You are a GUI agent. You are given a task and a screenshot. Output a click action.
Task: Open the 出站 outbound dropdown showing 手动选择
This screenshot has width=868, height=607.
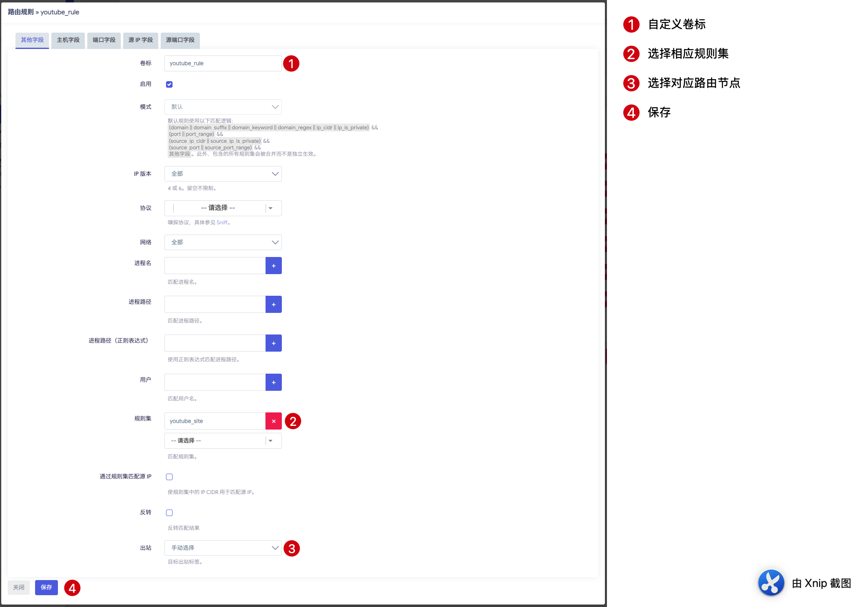point(223,548)
